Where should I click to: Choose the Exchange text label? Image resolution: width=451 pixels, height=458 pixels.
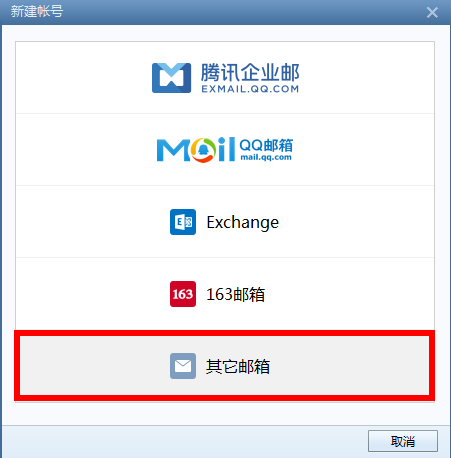click(243, 222)
